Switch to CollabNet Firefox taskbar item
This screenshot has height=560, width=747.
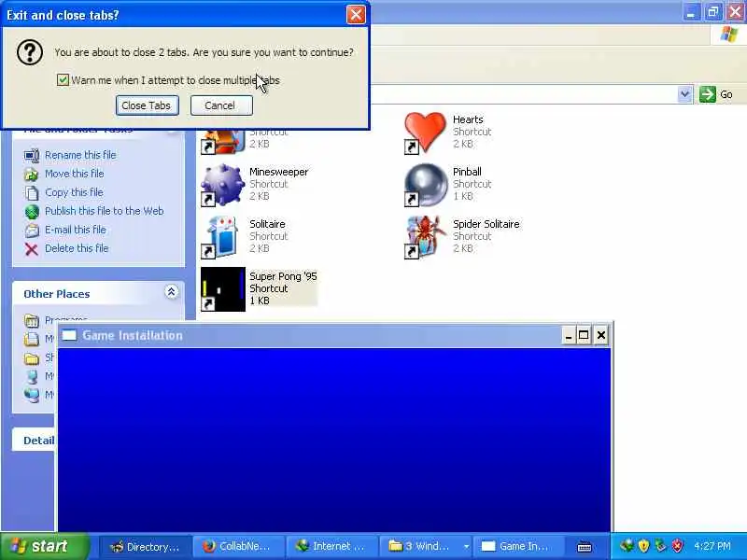tap(238, 547)
